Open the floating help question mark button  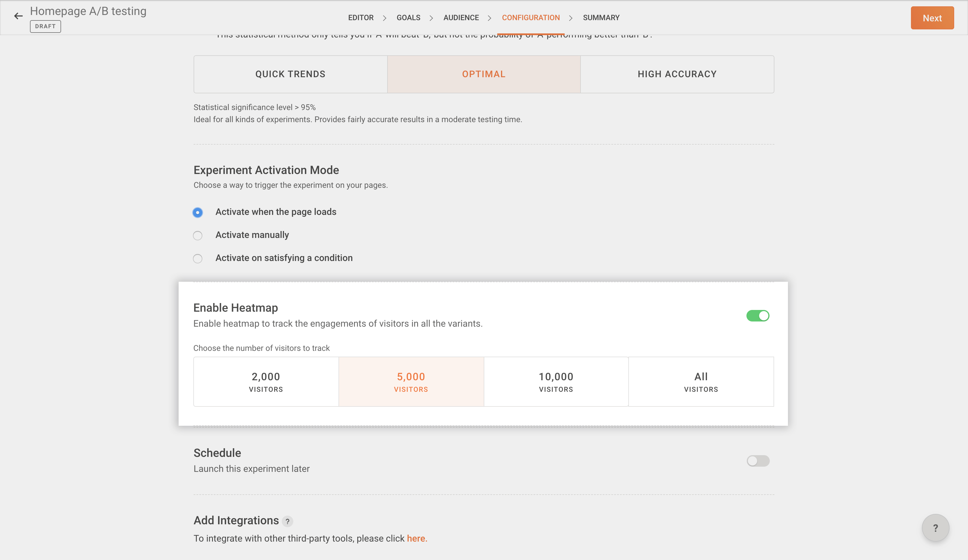(935, 528)
